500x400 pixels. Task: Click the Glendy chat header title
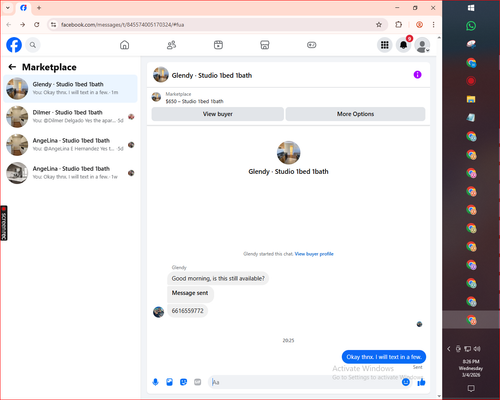[x=212, y=75]
